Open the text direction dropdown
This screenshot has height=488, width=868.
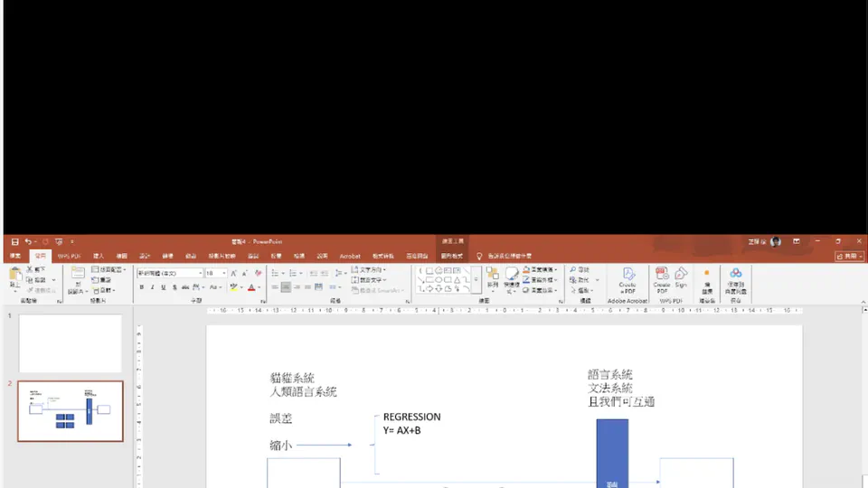[369, 269]
